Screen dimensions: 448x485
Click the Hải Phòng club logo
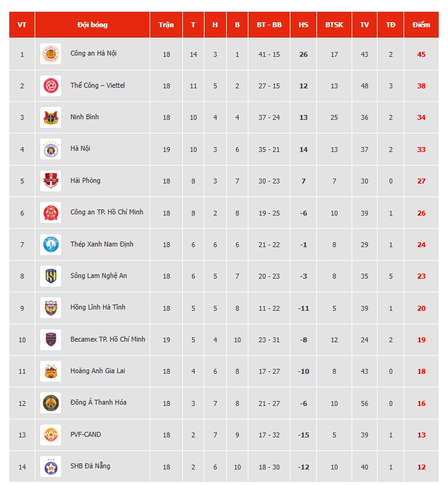[x=51, y=181]
